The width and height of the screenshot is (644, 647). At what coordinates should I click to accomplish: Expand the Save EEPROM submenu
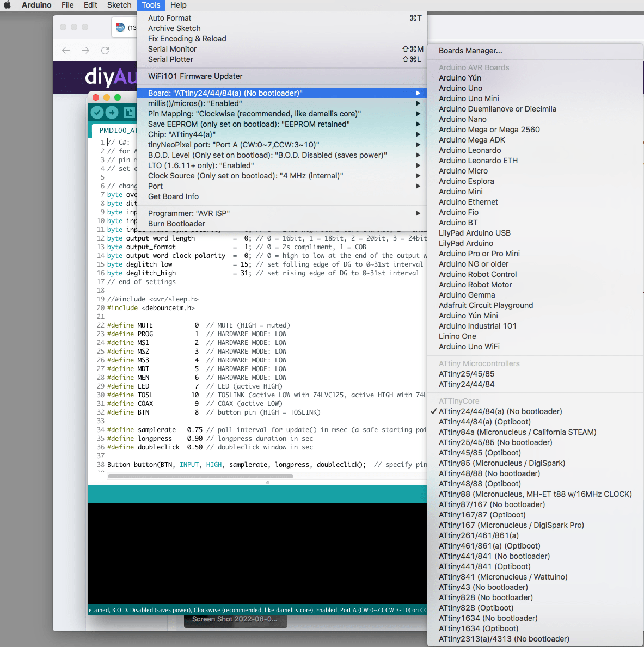click(282, 124)
